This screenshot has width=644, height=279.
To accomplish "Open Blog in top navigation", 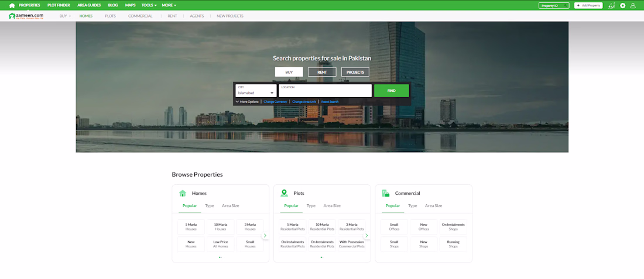I will (113, 5).
